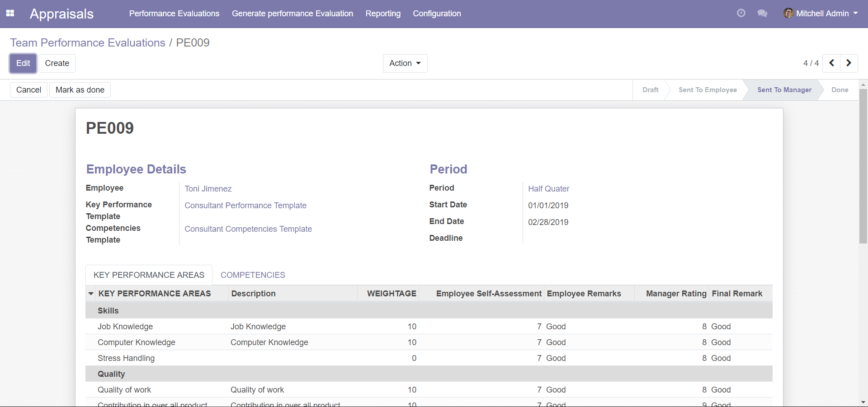Sort by the WEIGHTAGE column header
The width and height of the screenshot is (868, 407).
[x=392, y=294]
